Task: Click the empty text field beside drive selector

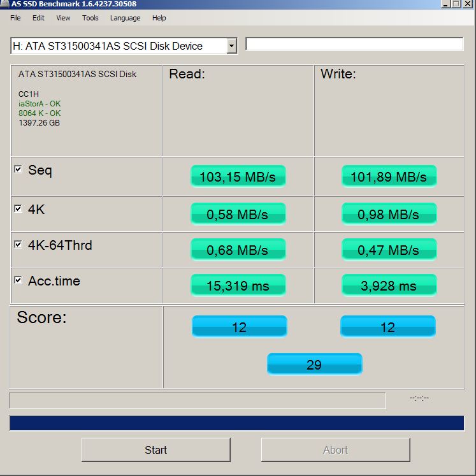Action: tap(354, 44)
